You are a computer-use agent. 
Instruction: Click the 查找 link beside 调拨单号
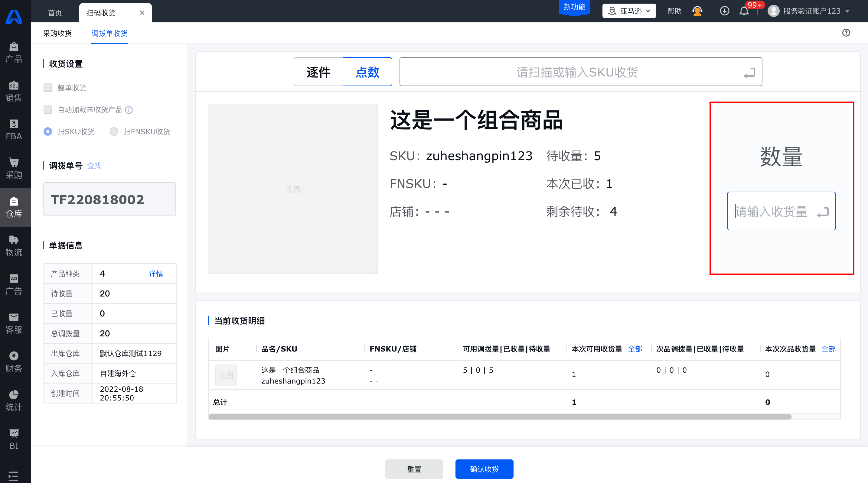point(94,165)
